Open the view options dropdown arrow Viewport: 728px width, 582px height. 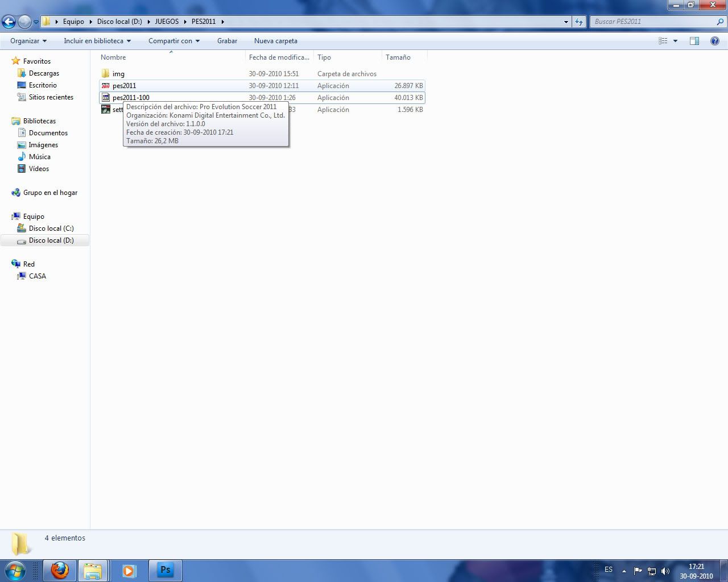coord(675,41)
